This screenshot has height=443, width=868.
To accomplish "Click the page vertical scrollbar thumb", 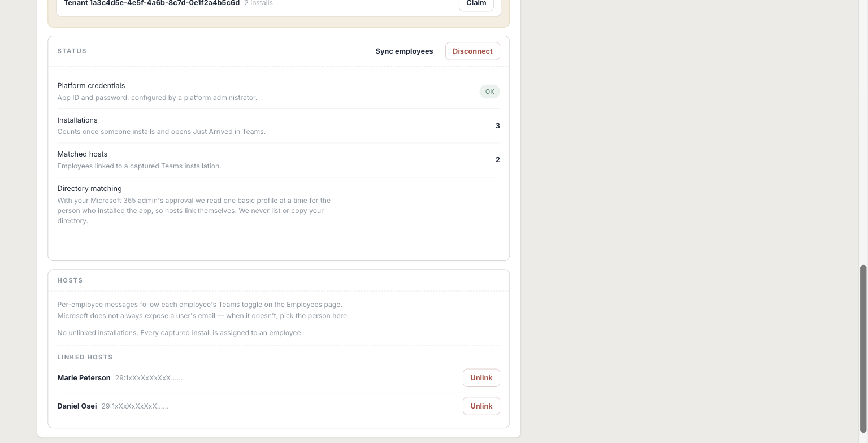I will [x=863, y=349].
